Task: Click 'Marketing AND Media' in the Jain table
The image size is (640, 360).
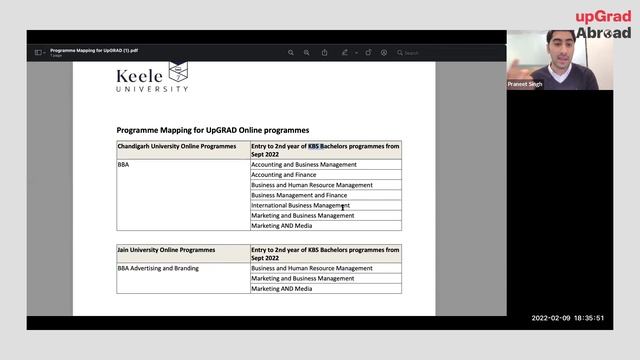Action: tap(326, 289)
